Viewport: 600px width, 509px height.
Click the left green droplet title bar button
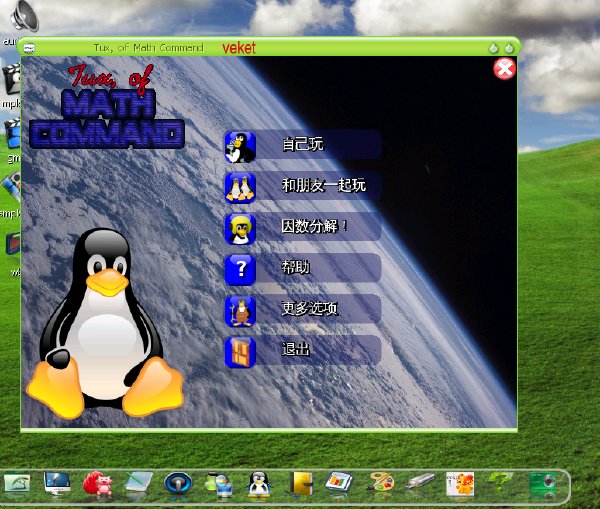494,48
